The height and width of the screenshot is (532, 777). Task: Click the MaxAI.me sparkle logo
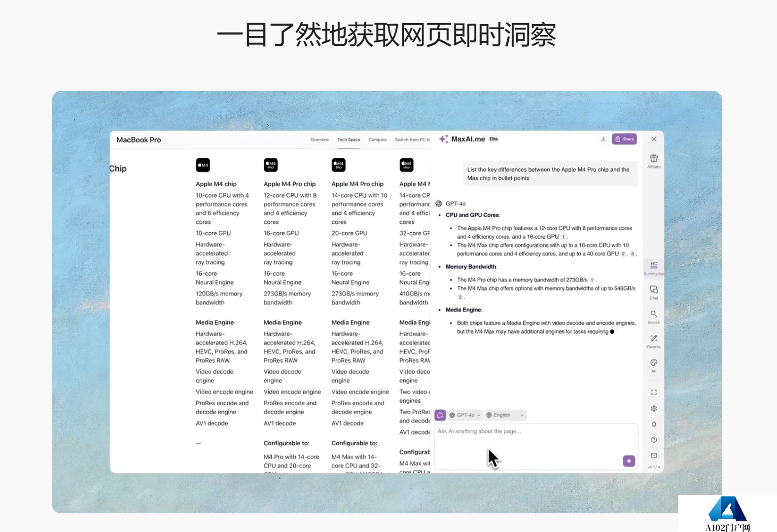pyautogui.click(x=444, y=139)
